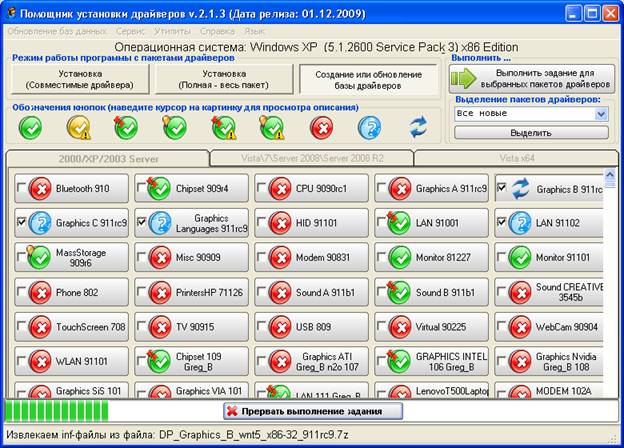Open the Vista\7\Server 2008 tab
The height and width of the screenshot is (448, 624).
[311, 158]
